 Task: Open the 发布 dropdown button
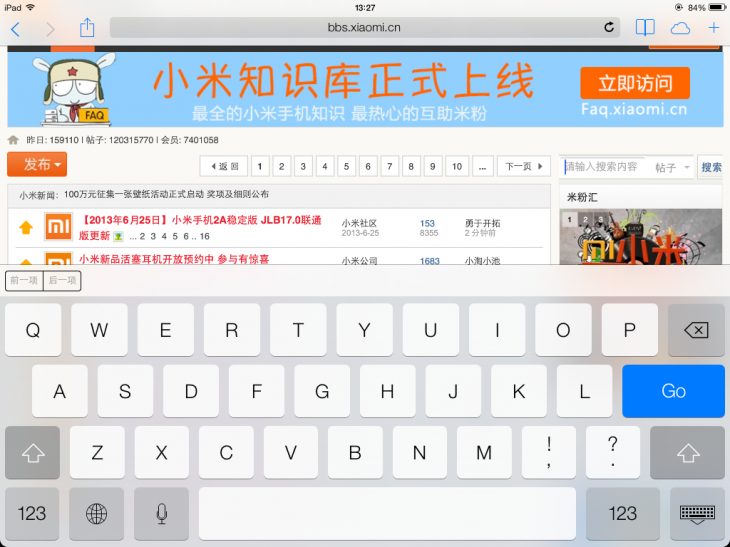pyautogui.click(x=37, y=164)
